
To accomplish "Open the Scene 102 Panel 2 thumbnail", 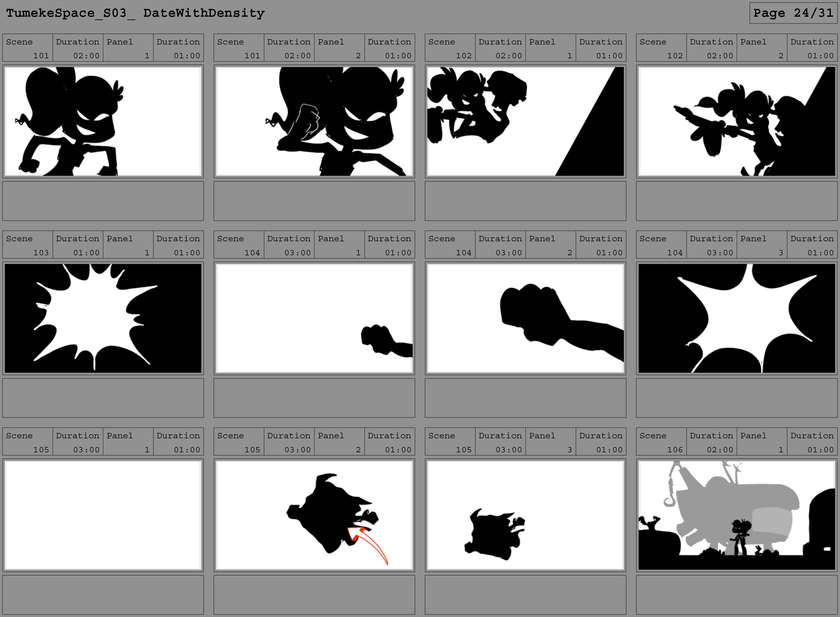I will (737, 121).
